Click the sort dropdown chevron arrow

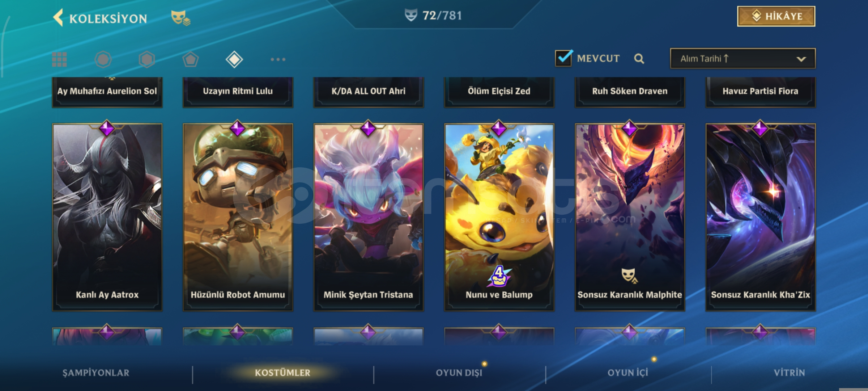(x=801, y=59)
